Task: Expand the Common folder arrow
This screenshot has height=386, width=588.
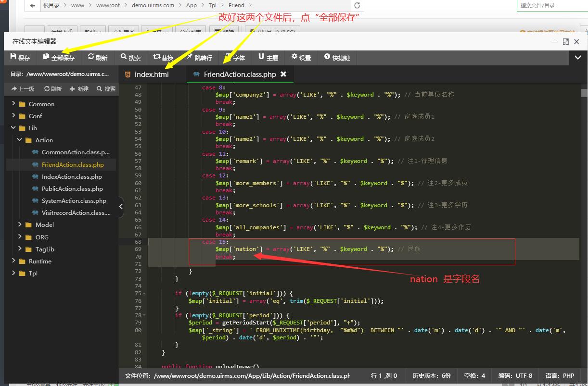Action: pyautogui.click(x=13, y=104)
